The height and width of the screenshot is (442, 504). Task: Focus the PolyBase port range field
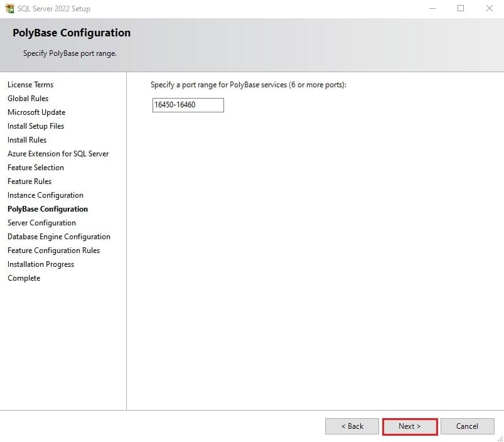coord(188,105)
